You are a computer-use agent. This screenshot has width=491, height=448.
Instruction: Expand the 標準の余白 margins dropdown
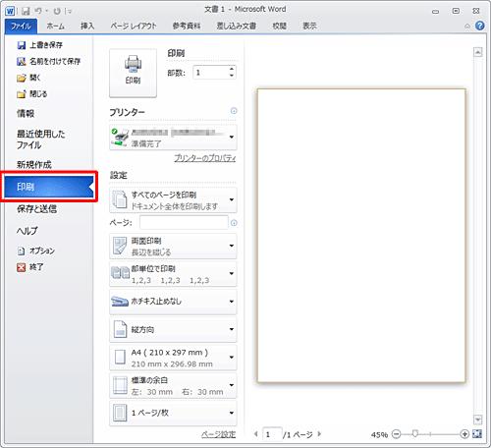tap(173, 385)
